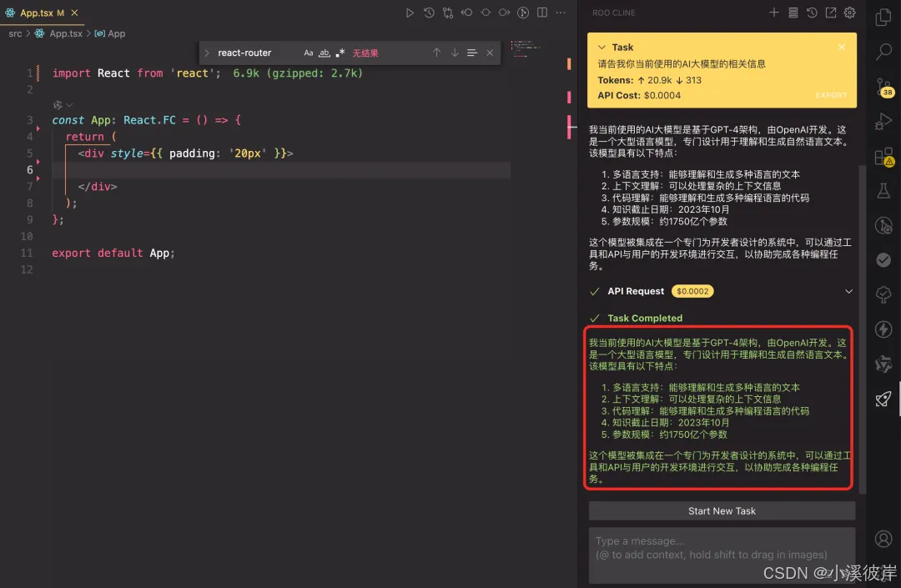Toggle Use Regular Expression in find widget

pos(340,53)
